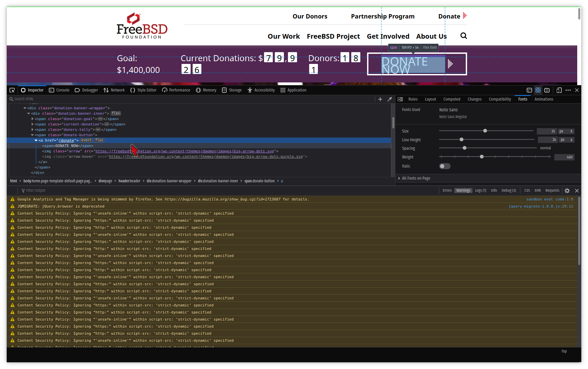Viewport: 588px width, 369px height.
Task: Switch to the Network panel tab
Action: [114, 90]
